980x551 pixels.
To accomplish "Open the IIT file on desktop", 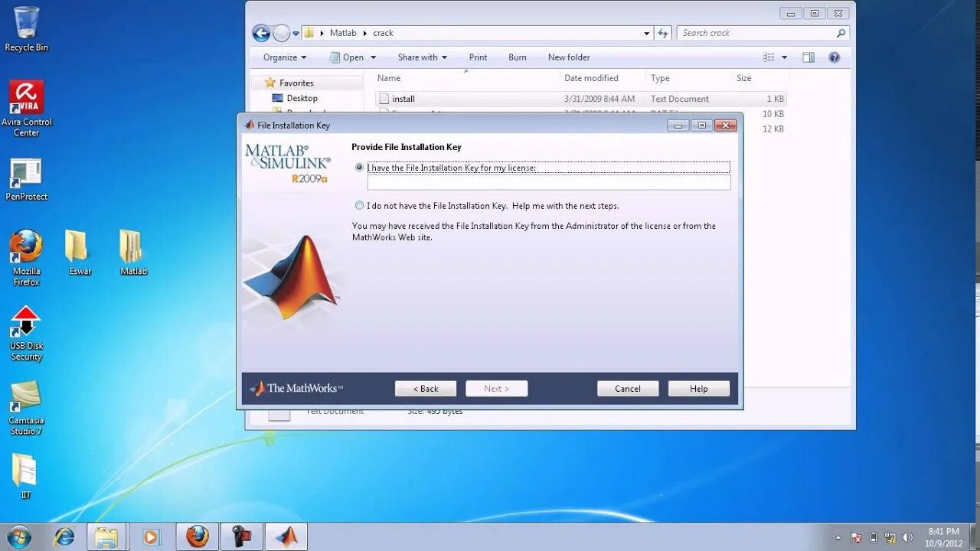I will click(25, 476).
